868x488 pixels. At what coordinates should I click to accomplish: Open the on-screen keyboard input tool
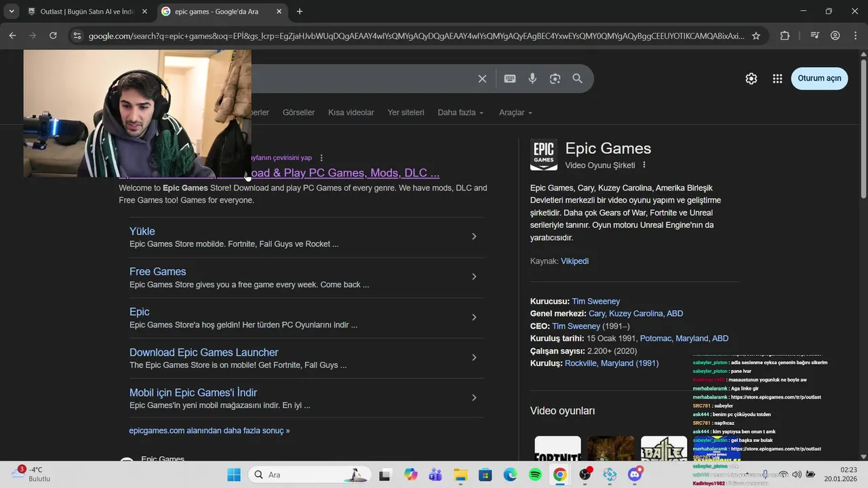coord(510,79)
